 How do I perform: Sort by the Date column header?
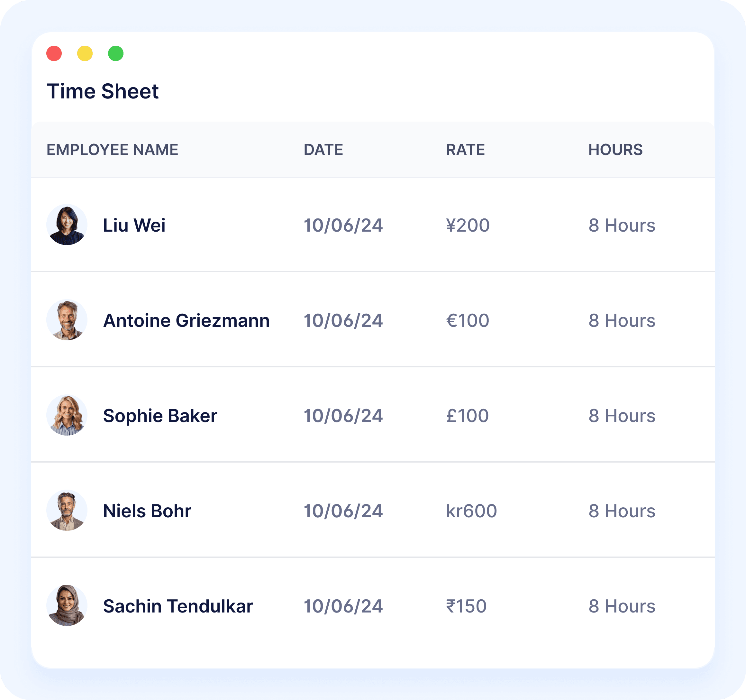click(x=323, y=150)
